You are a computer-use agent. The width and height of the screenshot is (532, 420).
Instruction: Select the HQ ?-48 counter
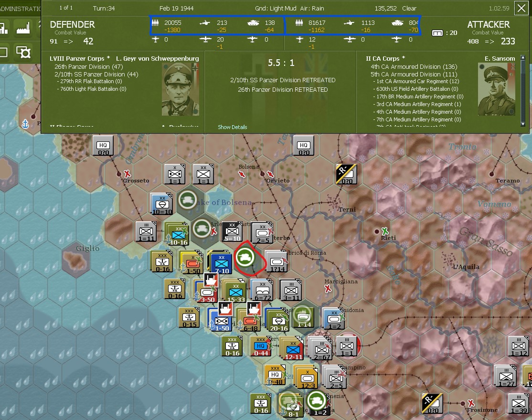click(x=275, y=375)
